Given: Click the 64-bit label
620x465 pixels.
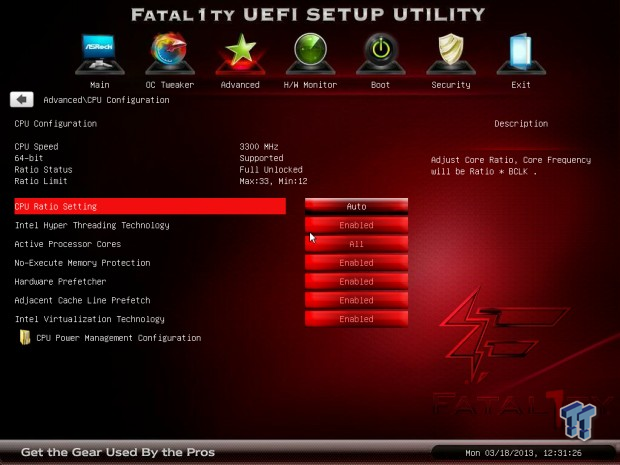Looking at the screenshot, I should (x=28, y=158).
